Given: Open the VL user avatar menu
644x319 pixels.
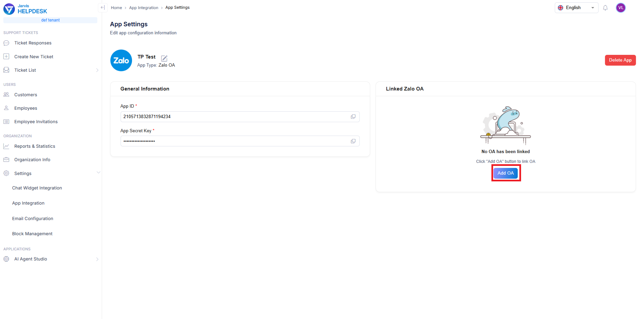Looking at the screenshot, I should (621, 8).
